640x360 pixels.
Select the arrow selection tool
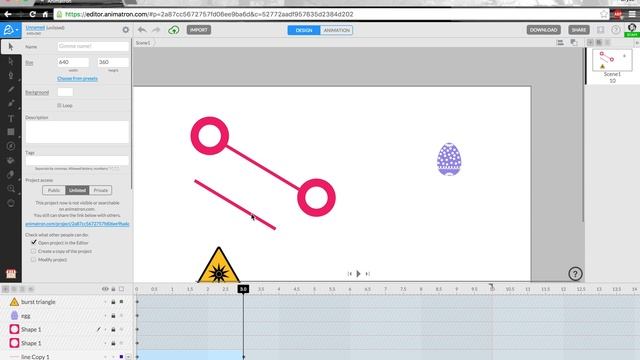coord(11,47)
